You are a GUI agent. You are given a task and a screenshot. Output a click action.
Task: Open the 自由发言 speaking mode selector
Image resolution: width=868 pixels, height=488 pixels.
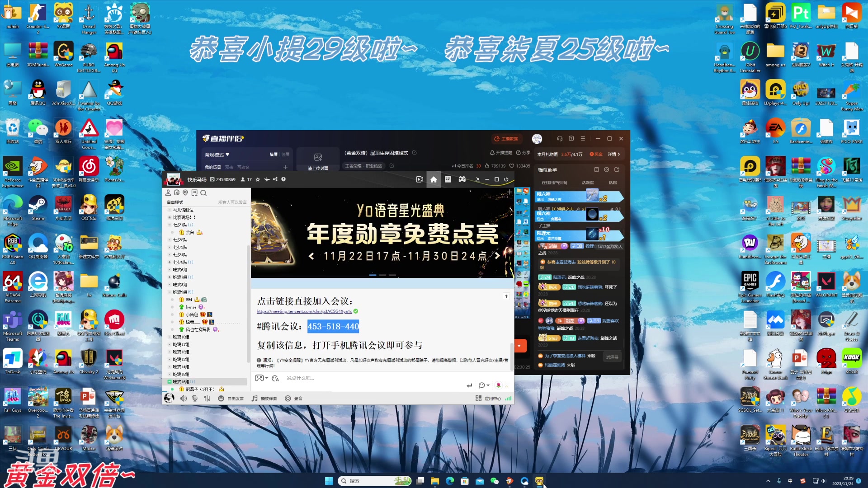point(231,399)
